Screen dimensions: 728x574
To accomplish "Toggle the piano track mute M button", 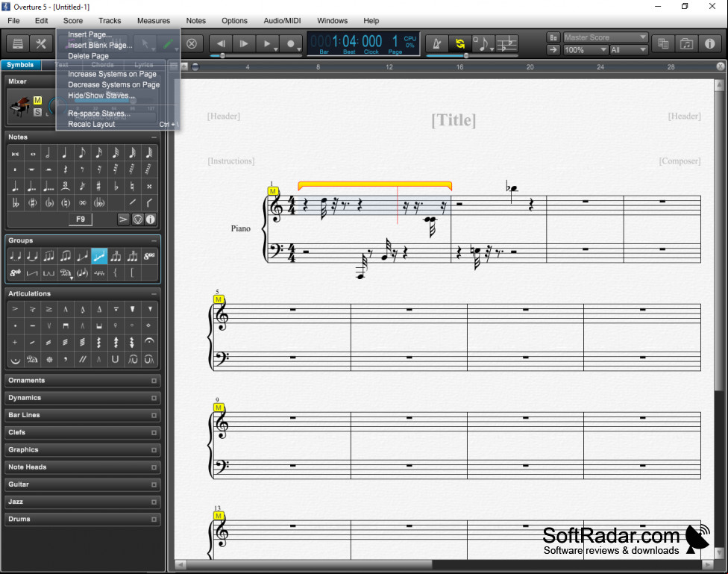I will [x=37, y=100].
